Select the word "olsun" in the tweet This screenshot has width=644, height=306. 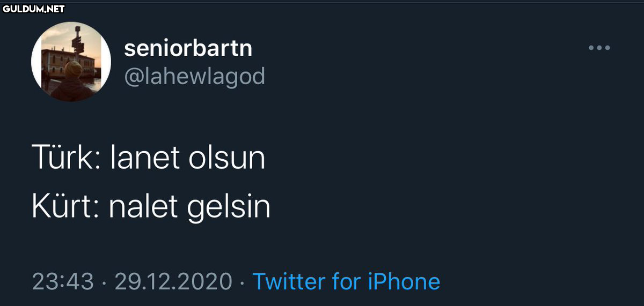pyautogui.click(x=227, y=158)
